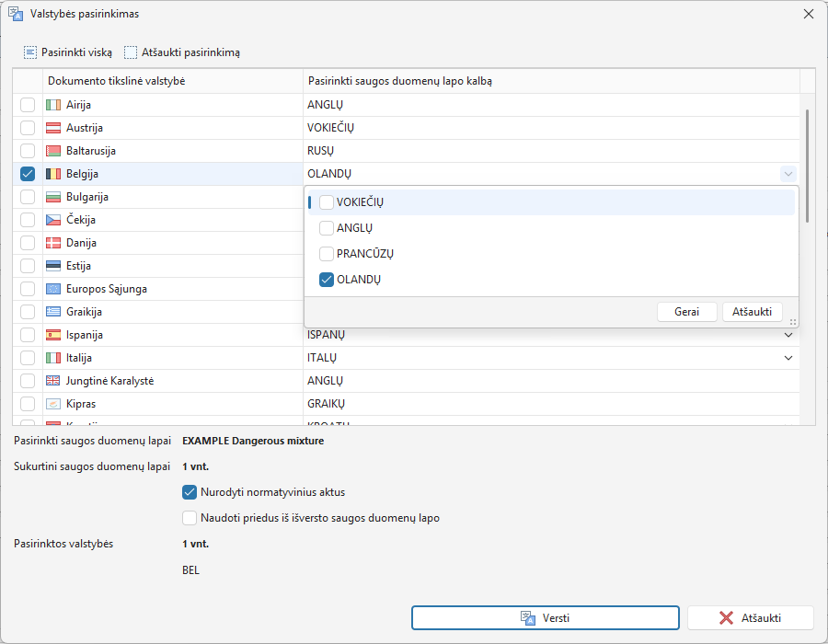
Task: Uncheck the OLANDŲ language checkbox
Action: coord(327,280)
